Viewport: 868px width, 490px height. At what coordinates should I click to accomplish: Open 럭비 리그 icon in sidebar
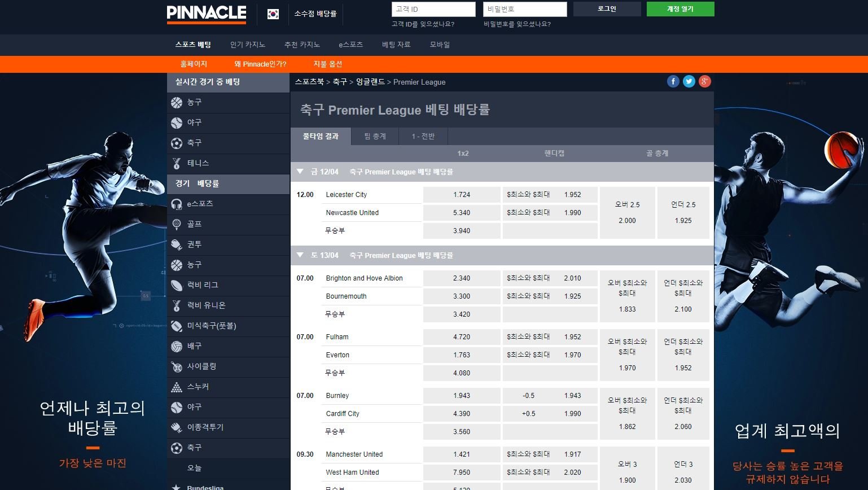[177, 285]
